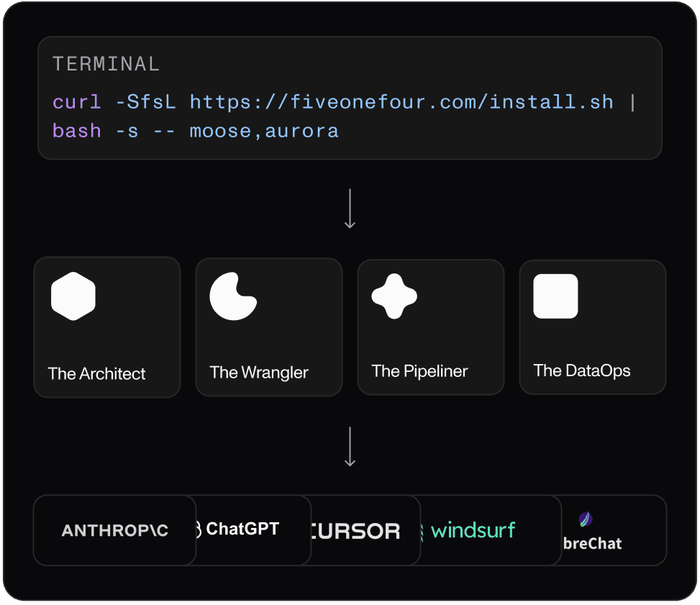Click the Pac-Man shaped icon for The Wrangler

[233, 296]
